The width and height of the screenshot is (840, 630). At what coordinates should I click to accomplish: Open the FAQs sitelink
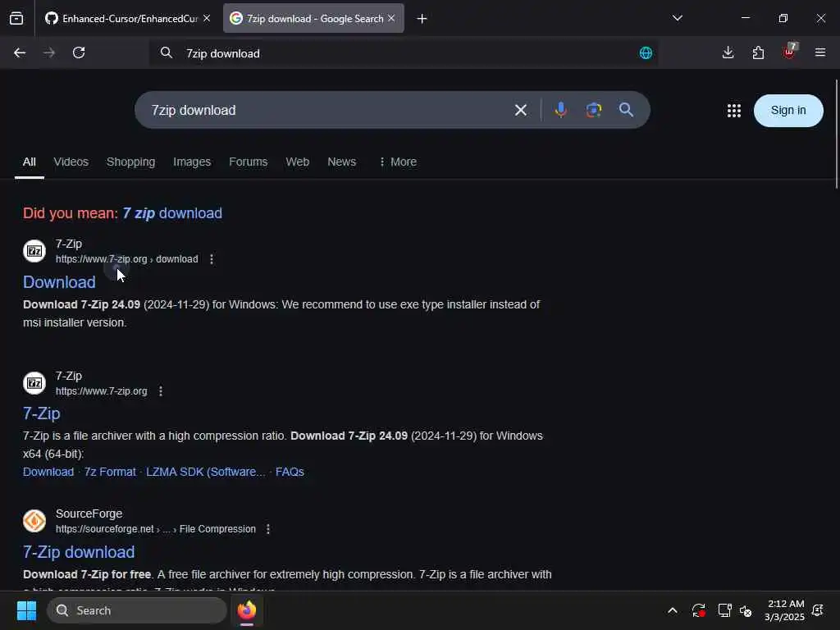[x=290, y=472]
